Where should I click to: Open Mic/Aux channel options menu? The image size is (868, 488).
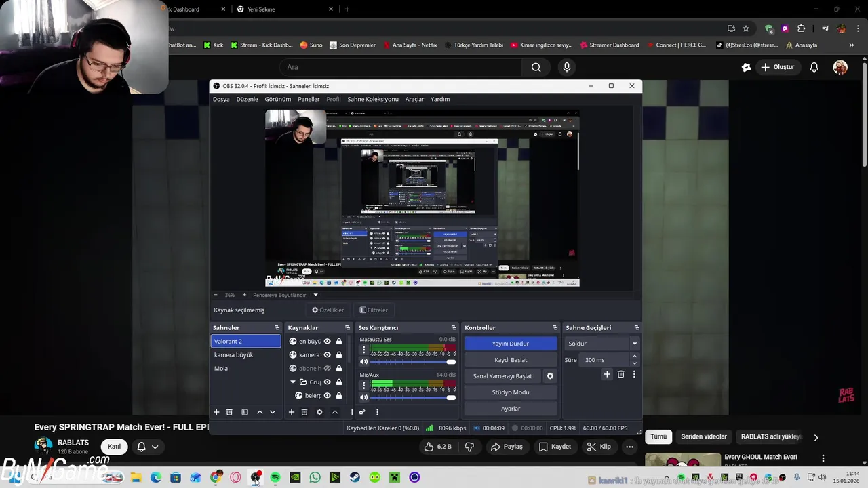click(x=363, y=386)
